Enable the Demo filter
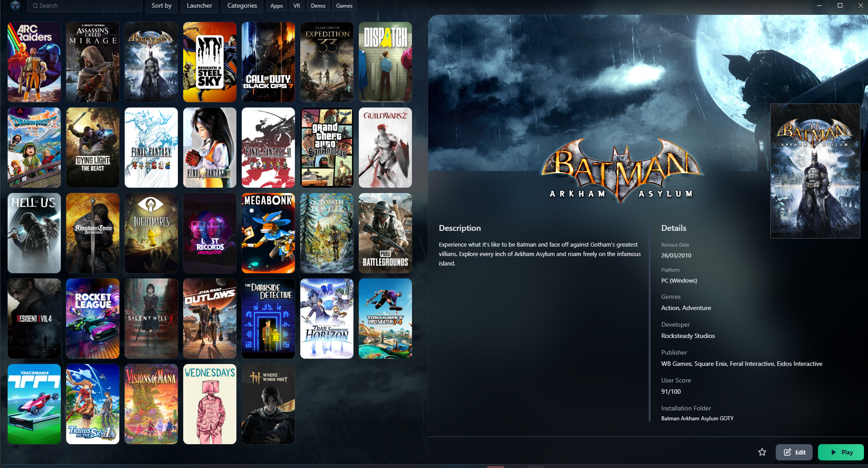The width and height of the screenshot is (868, 468). click(318, 6)
